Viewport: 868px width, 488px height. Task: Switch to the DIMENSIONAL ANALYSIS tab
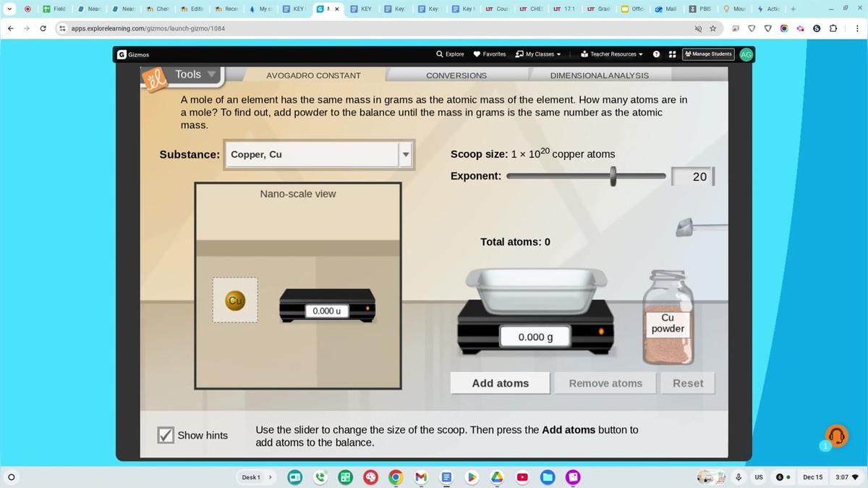tap(599, 75)
